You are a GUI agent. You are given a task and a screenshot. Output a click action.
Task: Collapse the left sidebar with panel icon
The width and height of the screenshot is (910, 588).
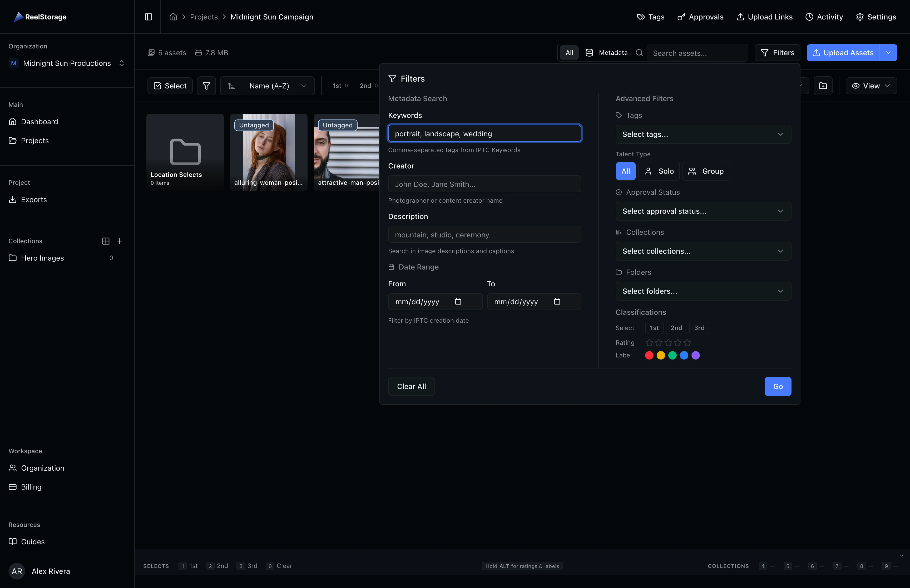pos(149,16)
